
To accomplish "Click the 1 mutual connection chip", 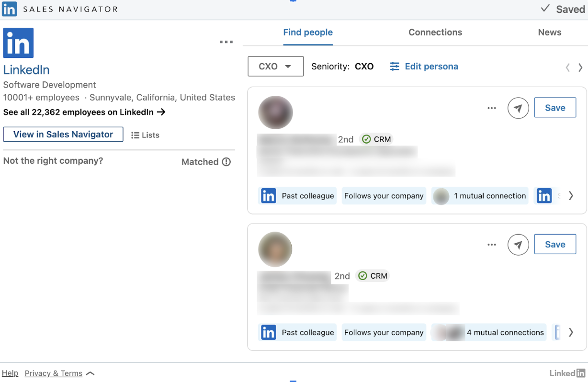I will [x=480, y=196].
